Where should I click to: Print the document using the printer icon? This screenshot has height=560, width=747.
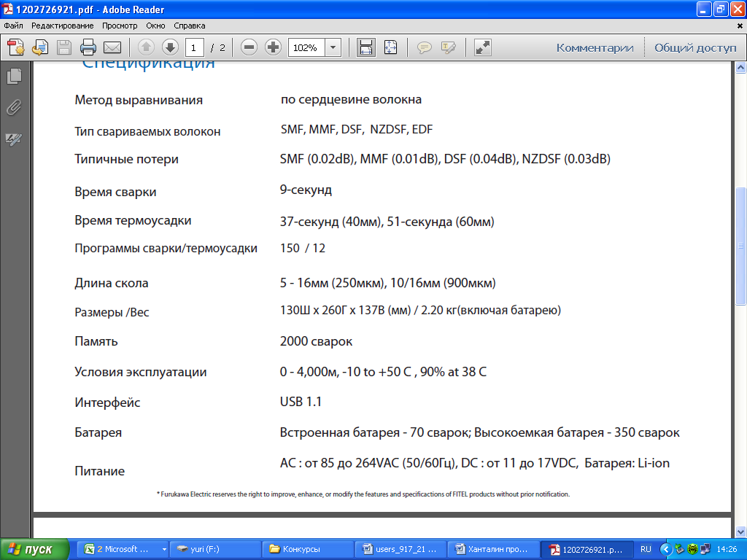[88, 47]
